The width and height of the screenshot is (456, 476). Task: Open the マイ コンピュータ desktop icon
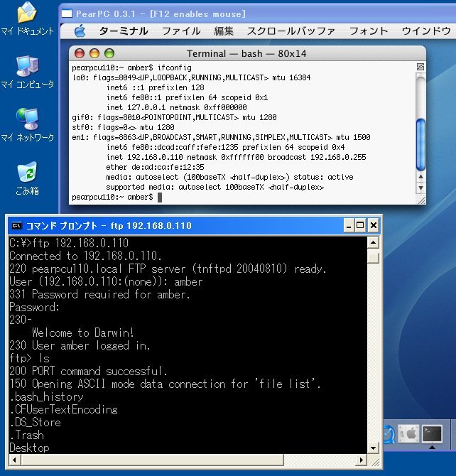(27, 72)
